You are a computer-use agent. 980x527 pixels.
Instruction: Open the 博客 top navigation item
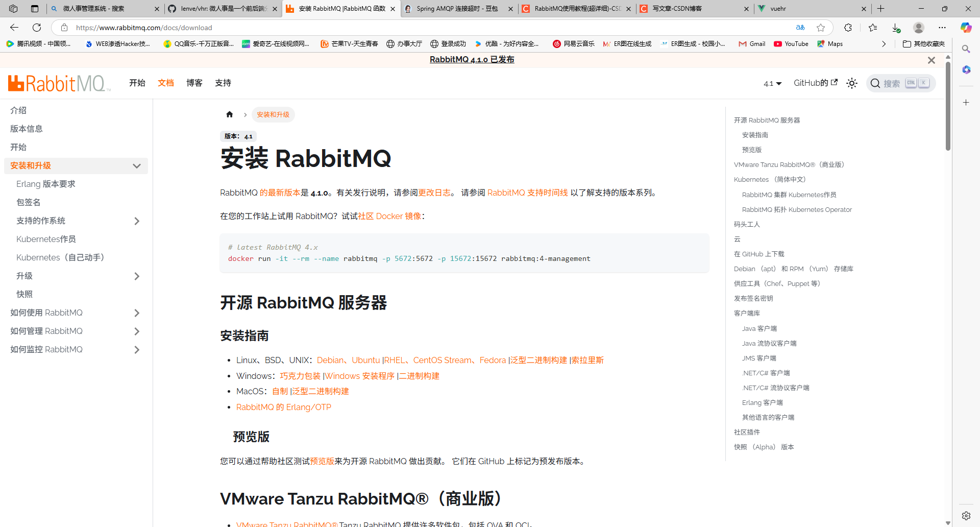point(194,83)
